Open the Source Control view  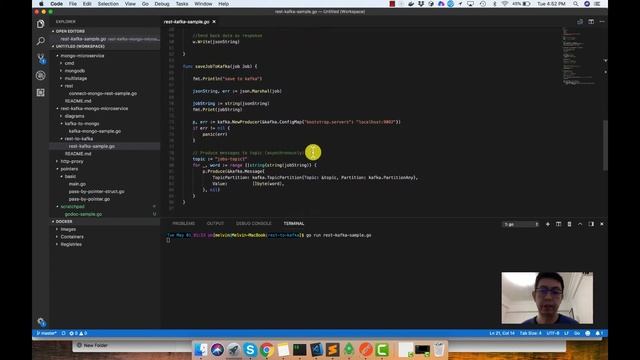point(40,58)
